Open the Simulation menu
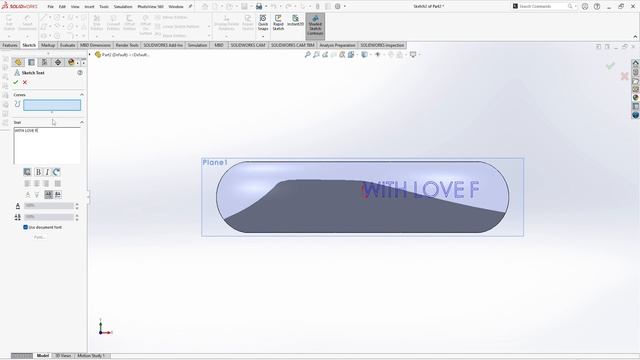Screen dimensions: 640x360 coord(123,7)
